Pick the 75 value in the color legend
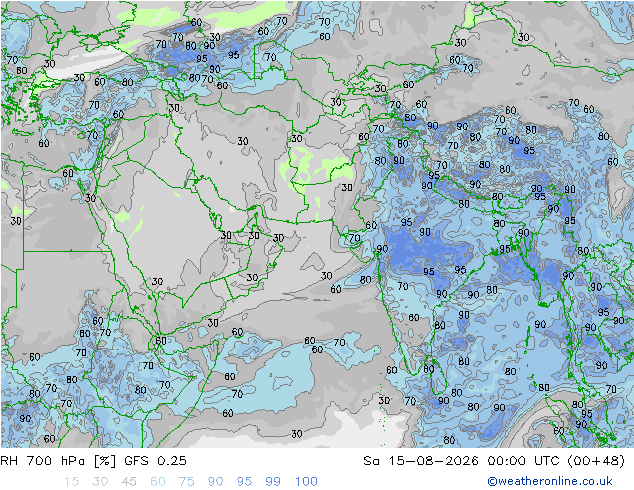The image size is (634, 490). 187,481
